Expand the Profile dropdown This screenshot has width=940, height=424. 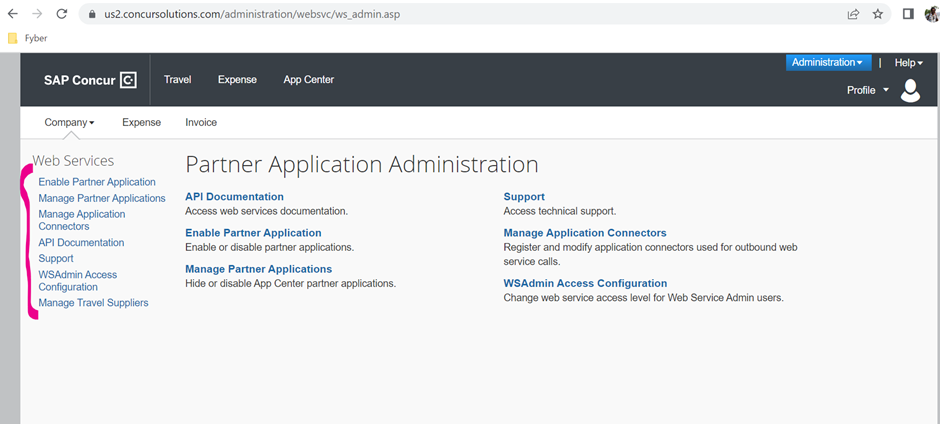(x=867, y=91)
